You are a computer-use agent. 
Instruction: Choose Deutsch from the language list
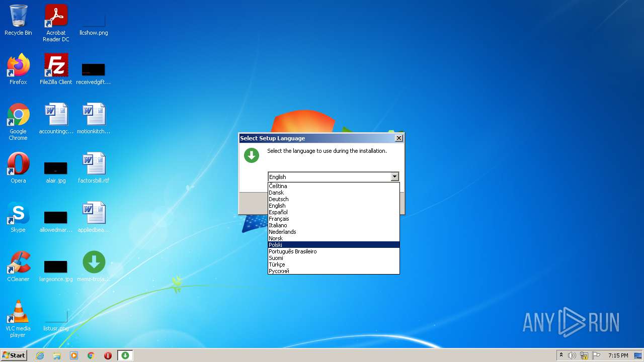pyautogui.click(x=334, y=199)
